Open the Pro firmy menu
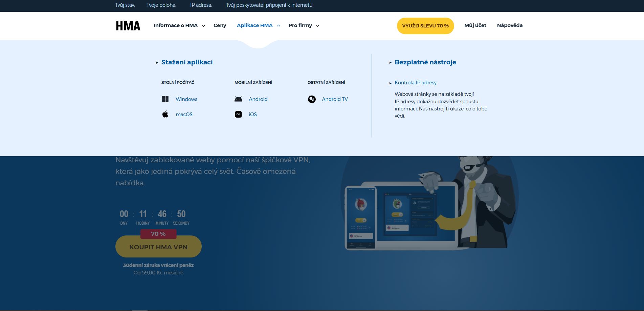644x311 pixels. [x=300, y=25]
